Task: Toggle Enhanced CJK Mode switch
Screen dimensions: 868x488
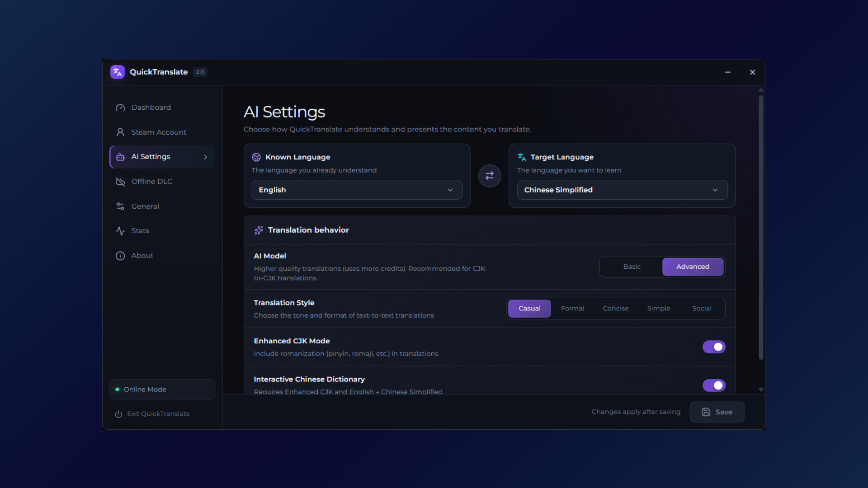Action: (x=714, y=347)
